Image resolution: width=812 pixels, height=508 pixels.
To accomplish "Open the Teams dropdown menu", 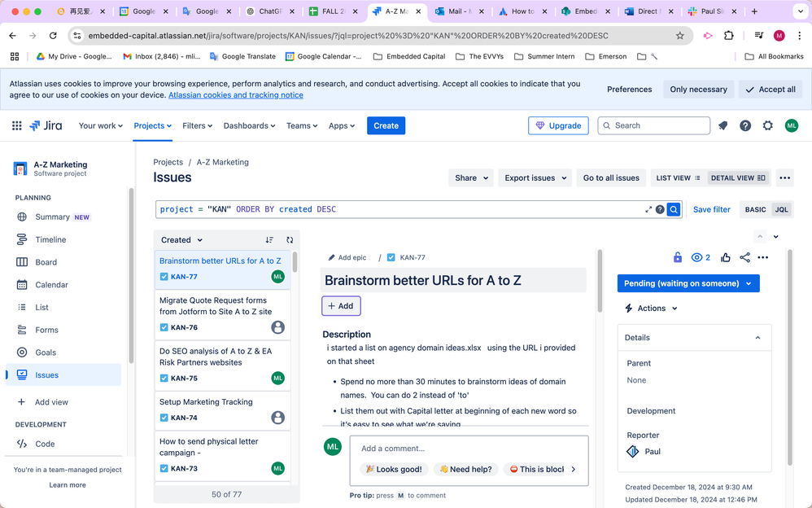I will click(x=301, y=125).
